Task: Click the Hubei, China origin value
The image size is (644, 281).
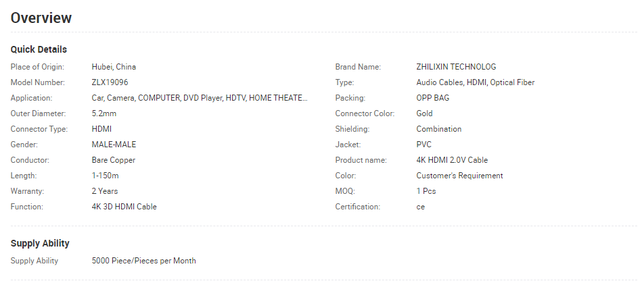Action: click(114, 66)
